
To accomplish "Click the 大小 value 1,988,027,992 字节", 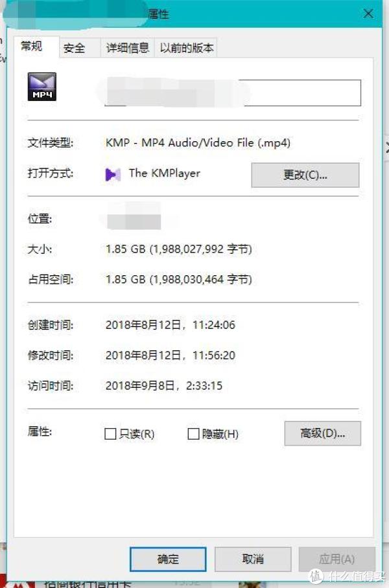I will (201, 249).
